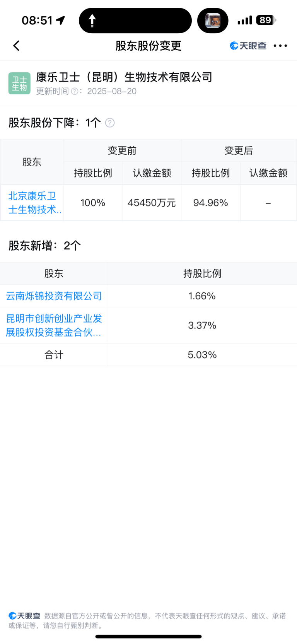Tap the home indicator bar at bottom
The image size is (297, 644).
(148, 636)
